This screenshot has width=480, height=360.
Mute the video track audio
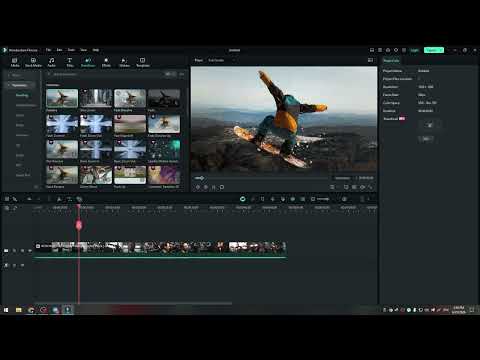[x=22, y=251]
